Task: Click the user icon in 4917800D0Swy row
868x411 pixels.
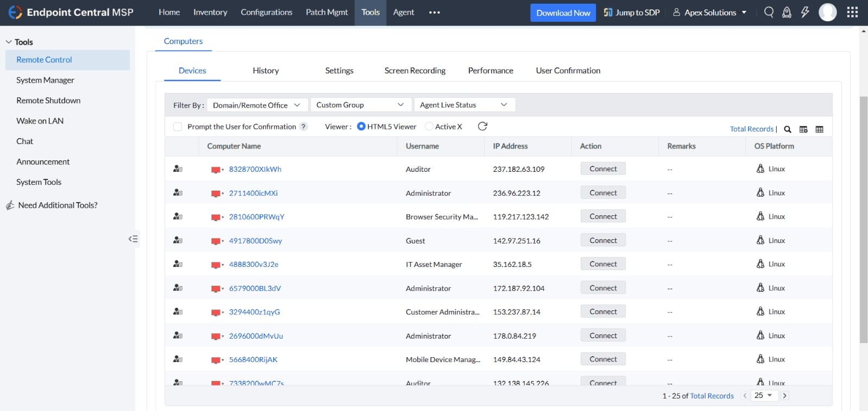Action: (178, 240)
